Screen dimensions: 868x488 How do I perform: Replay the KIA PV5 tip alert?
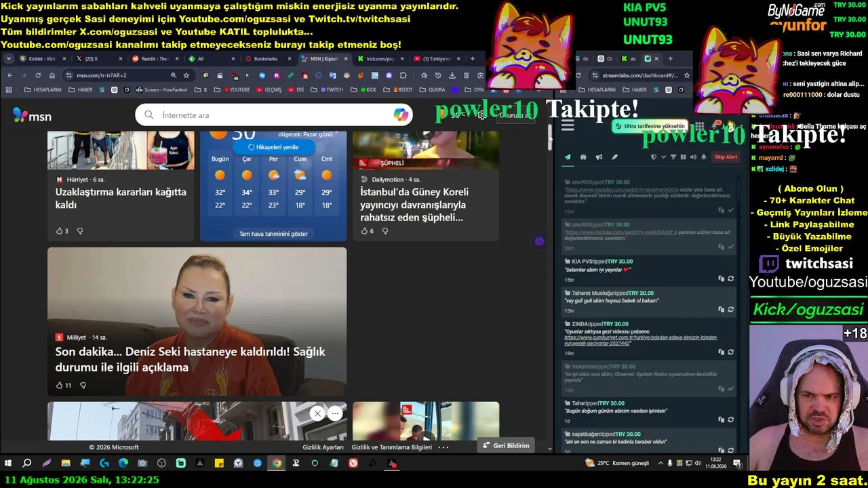(730, 279)
